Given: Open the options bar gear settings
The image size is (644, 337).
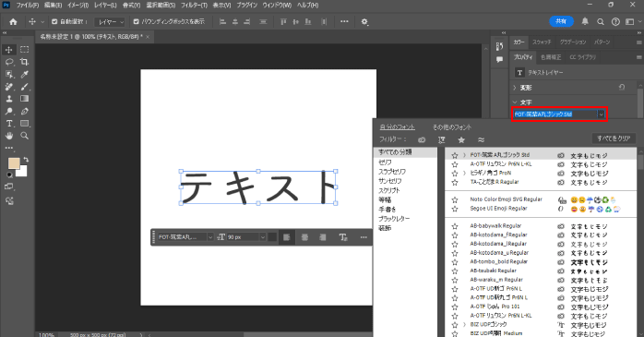Looking at the screenshot, I should pos(364,22).
